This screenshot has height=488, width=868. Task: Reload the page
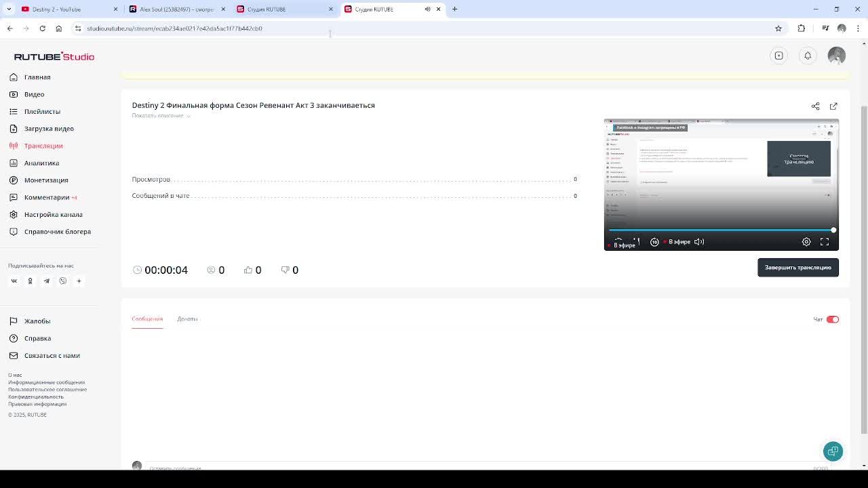pyautogui.click(x=42, y=28)
